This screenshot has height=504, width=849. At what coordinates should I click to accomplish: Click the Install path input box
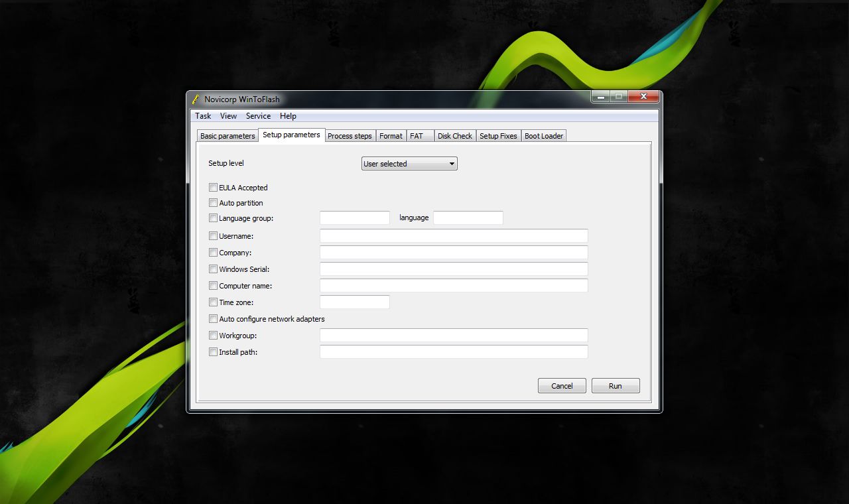454,351
